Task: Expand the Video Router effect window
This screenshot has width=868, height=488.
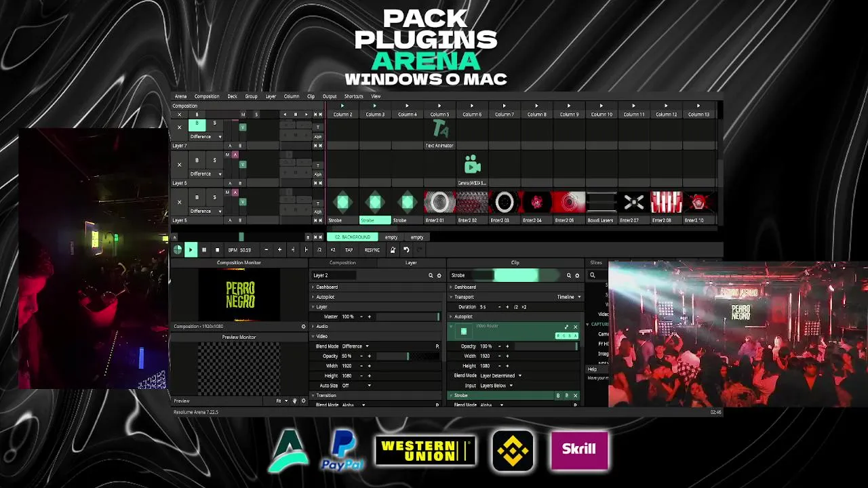Action: (x=566, y=327)
